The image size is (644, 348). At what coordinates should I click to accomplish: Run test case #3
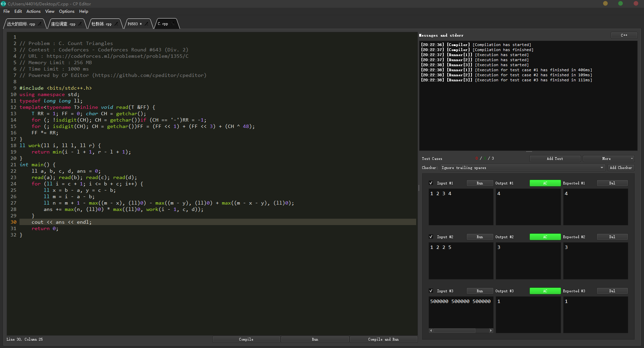coord(480,291)
